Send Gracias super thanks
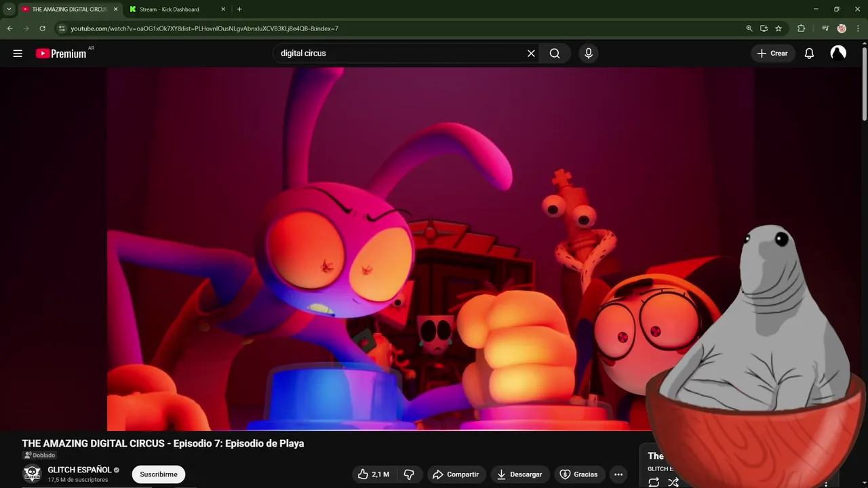 point(579,474)
